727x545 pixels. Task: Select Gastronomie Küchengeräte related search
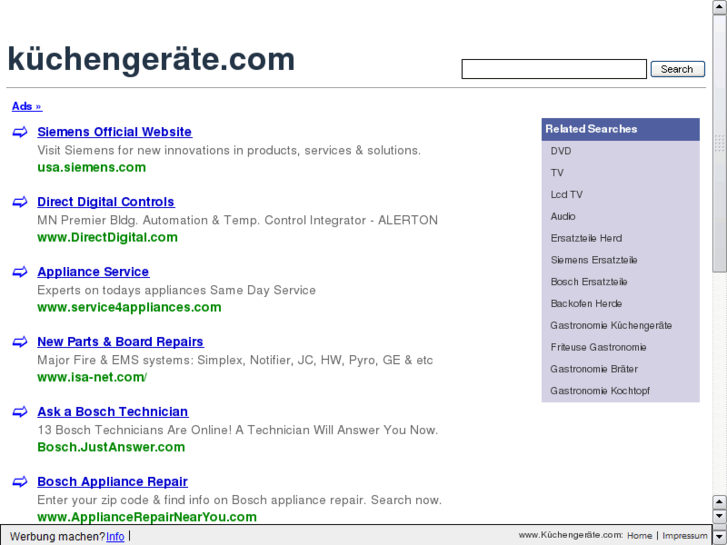pos(611,326)
